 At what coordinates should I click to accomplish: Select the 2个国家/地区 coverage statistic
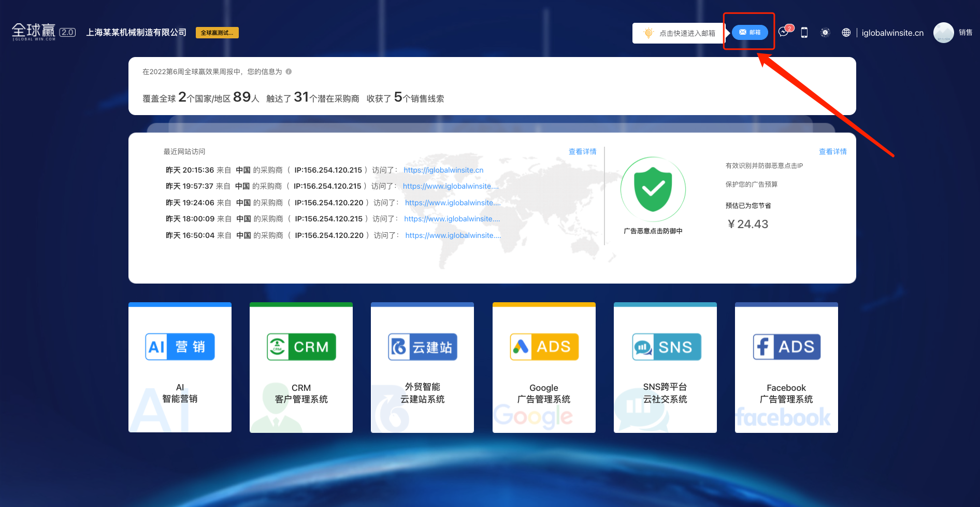pos(204,97)
